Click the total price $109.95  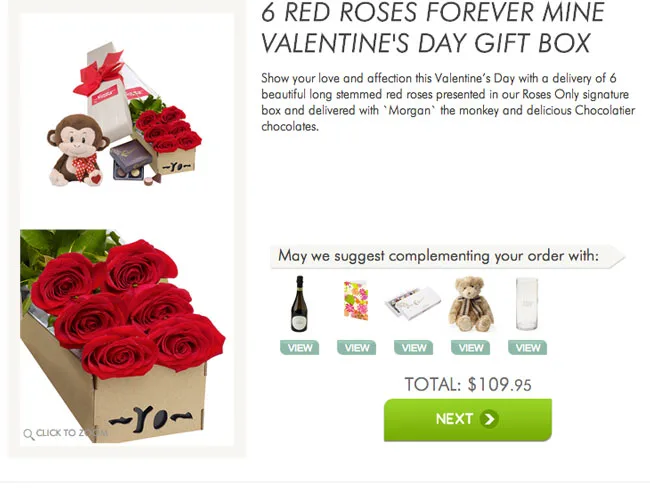pos(467,384)
